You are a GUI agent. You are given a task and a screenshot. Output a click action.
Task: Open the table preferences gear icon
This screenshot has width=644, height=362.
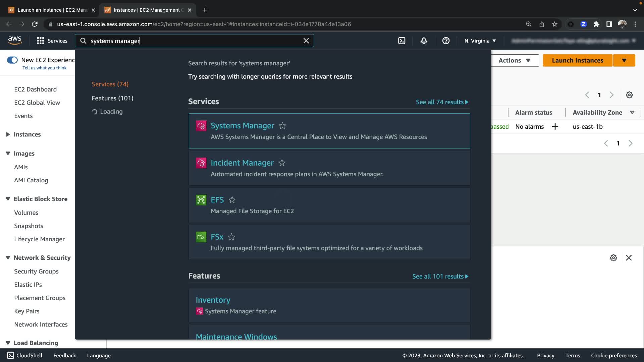tap(629, 95)
